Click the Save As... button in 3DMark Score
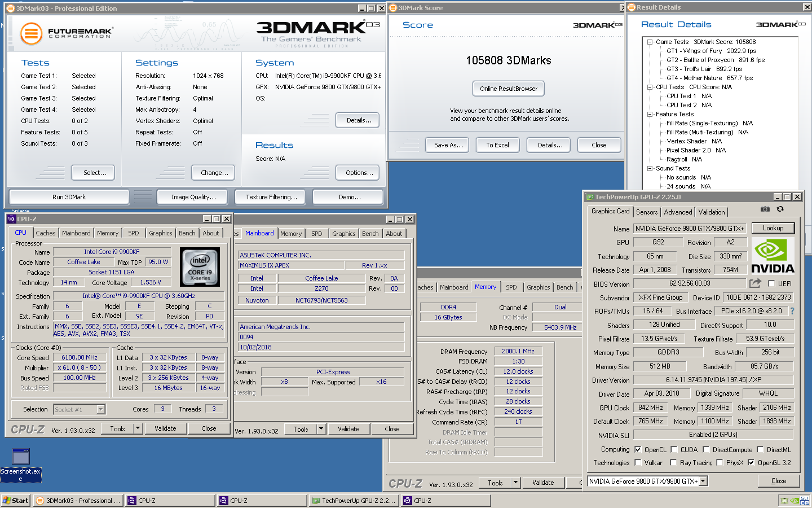This screenshot has height=508, width=812. tap(448, 145)
